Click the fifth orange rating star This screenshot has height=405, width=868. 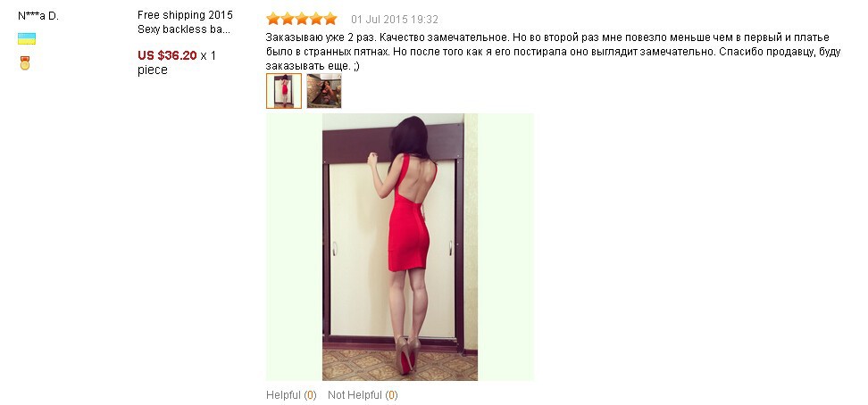(330, 19)
